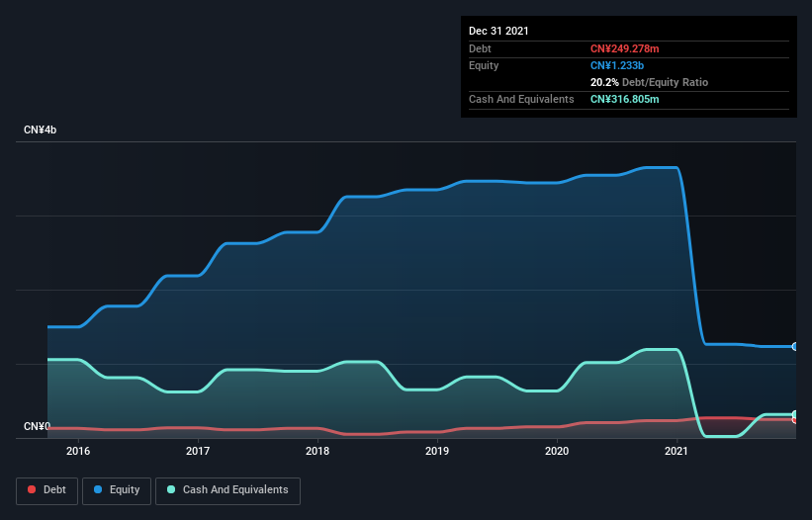The width and height of the screenshot is (812, 520).
Task: Click the Debt row label in tooltip
Action: click(480, 48)
